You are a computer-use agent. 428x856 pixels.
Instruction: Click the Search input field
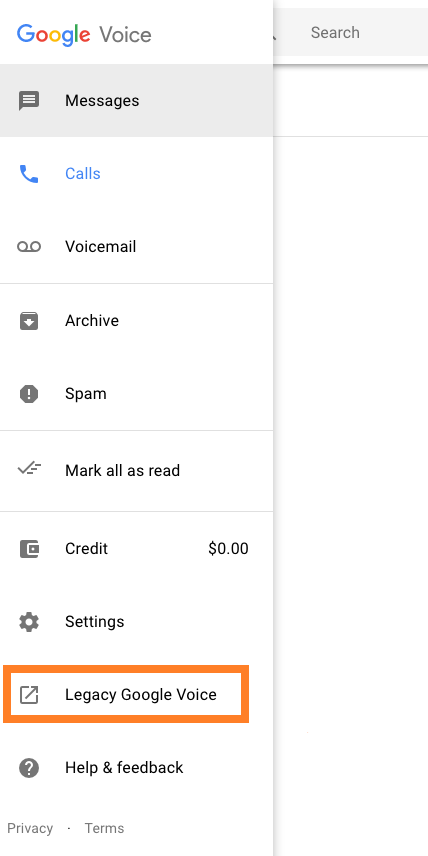point(360,33)
